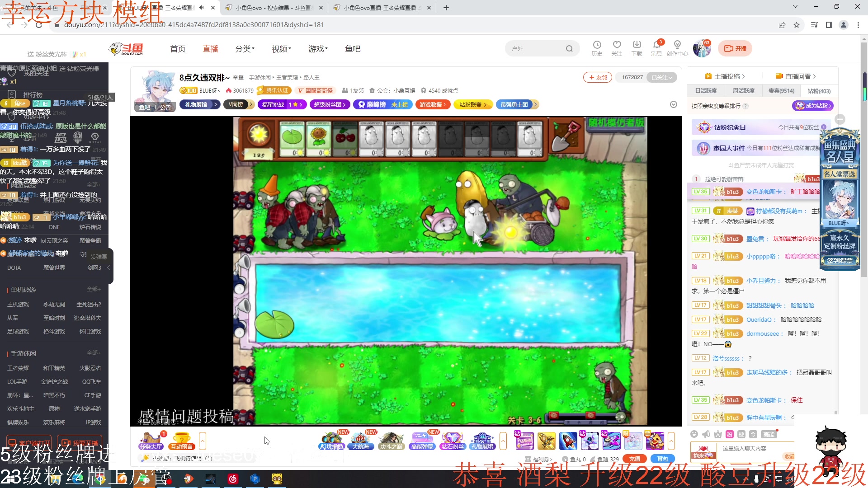Viewport: 868px width, 488px height.
Task: Go to 直播 in top navigation
Action: point(210,49)
